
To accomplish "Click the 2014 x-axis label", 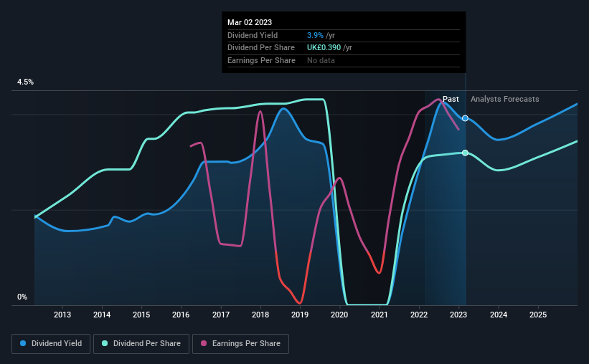I will [x=102, y=315].
